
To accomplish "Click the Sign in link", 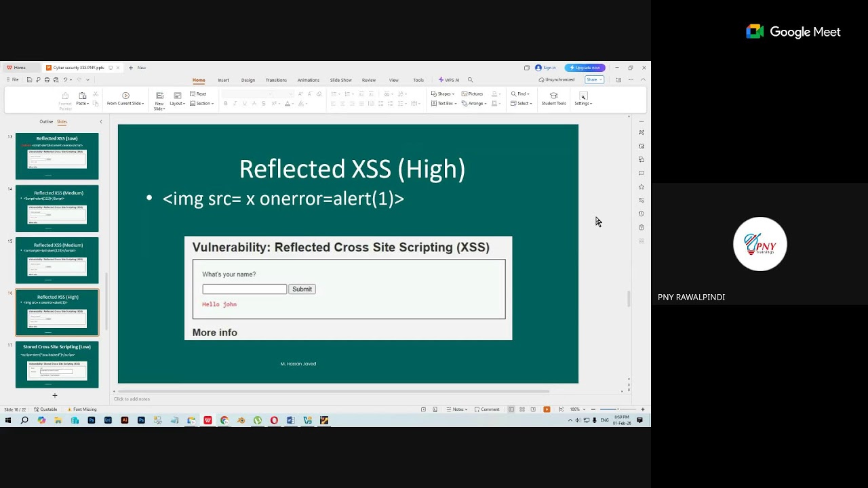I will coord(546,68).
